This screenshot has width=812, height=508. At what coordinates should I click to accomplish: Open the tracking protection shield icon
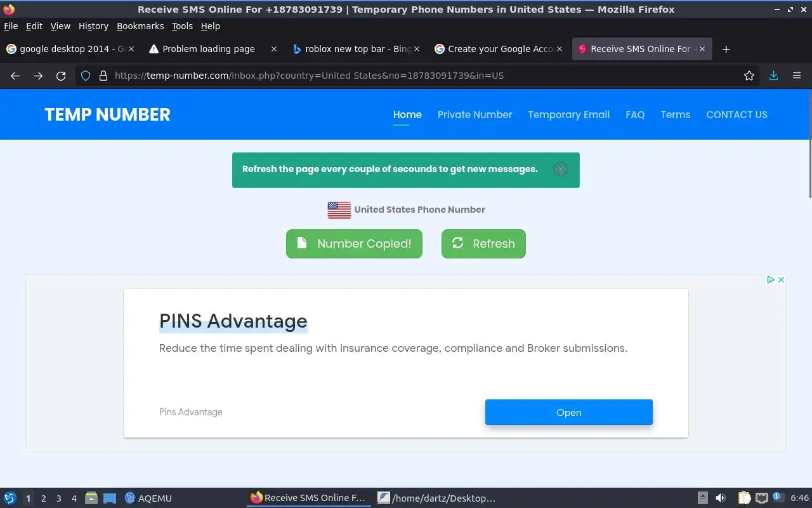tap(86, 76)
